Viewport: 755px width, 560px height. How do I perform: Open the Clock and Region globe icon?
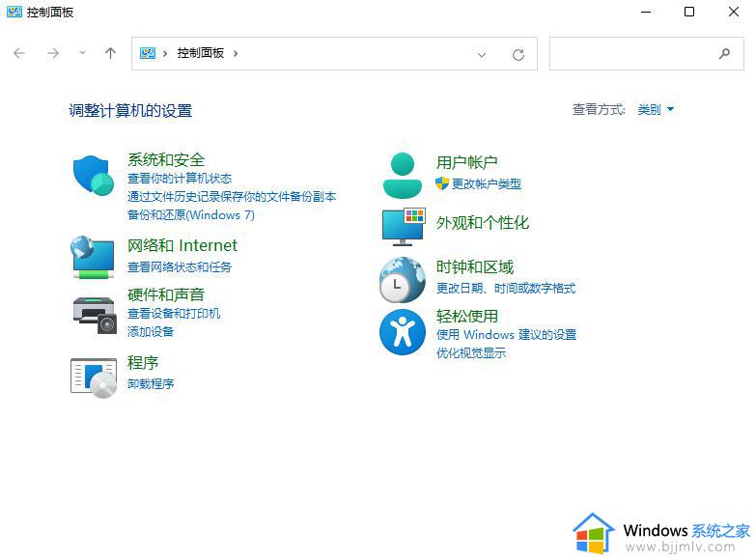click(402, 280)
